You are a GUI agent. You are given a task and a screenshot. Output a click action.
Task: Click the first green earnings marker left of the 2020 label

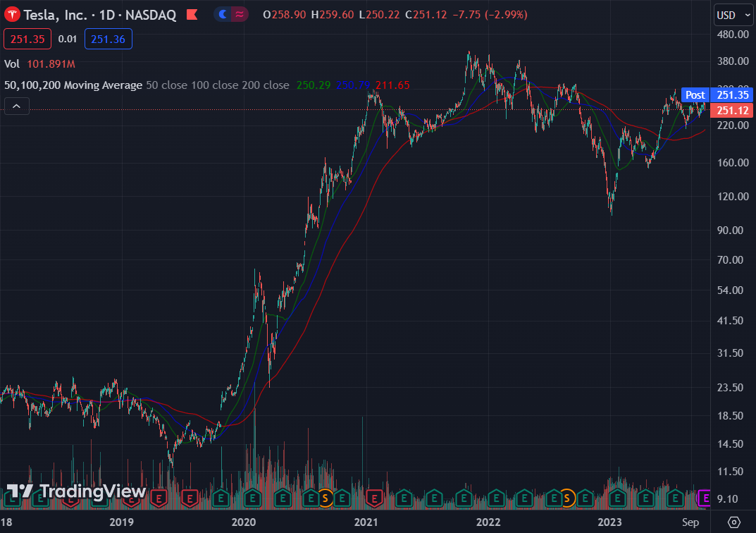click(x=221, y=498)
